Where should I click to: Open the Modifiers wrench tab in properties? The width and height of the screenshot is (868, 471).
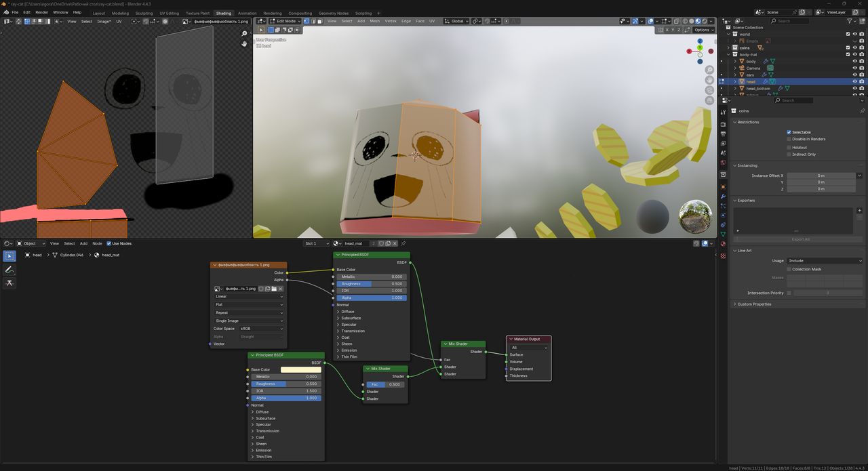tap(723, 197)
